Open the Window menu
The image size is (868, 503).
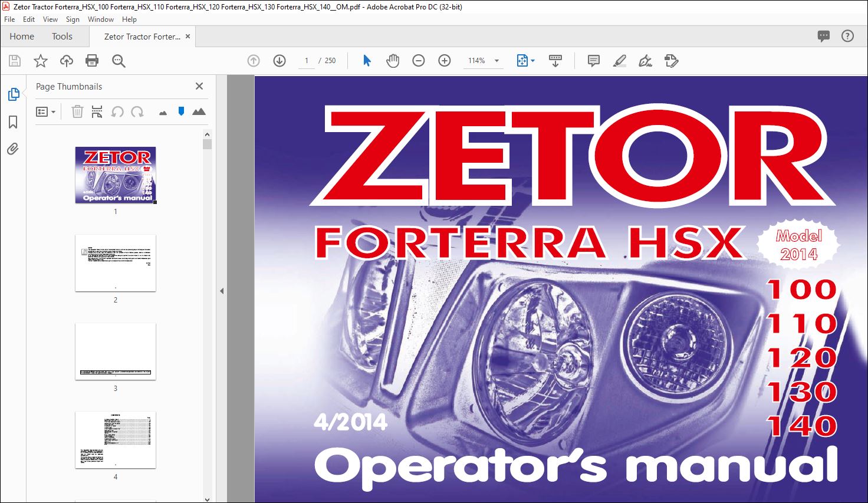[101, 19]
